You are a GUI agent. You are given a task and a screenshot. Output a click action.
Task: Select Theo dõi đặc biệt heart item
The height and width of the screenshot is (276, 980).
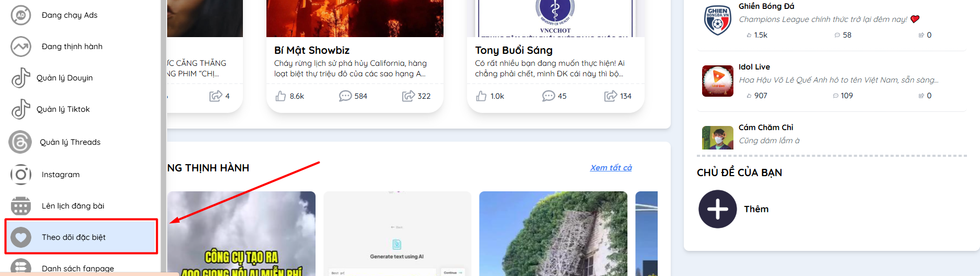click(74, 237)
